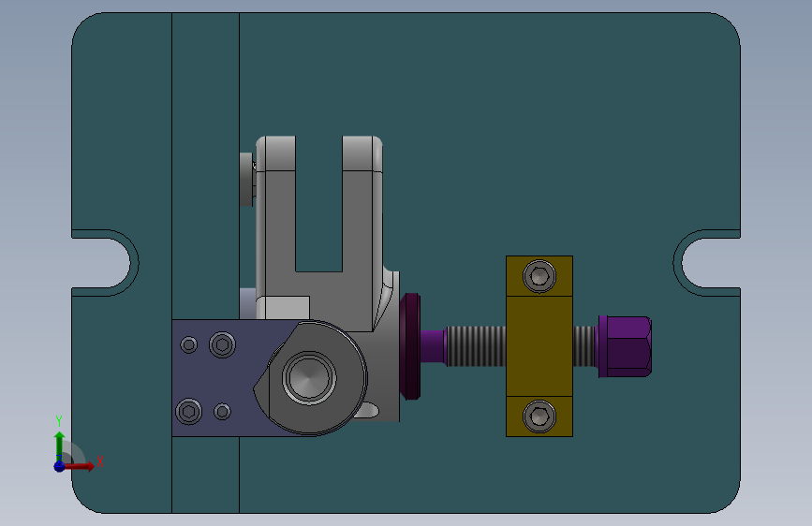This screenshot has height=526, width=812.
Task: Select the left U-slot edge of base plate
Action: pos(134,262)
